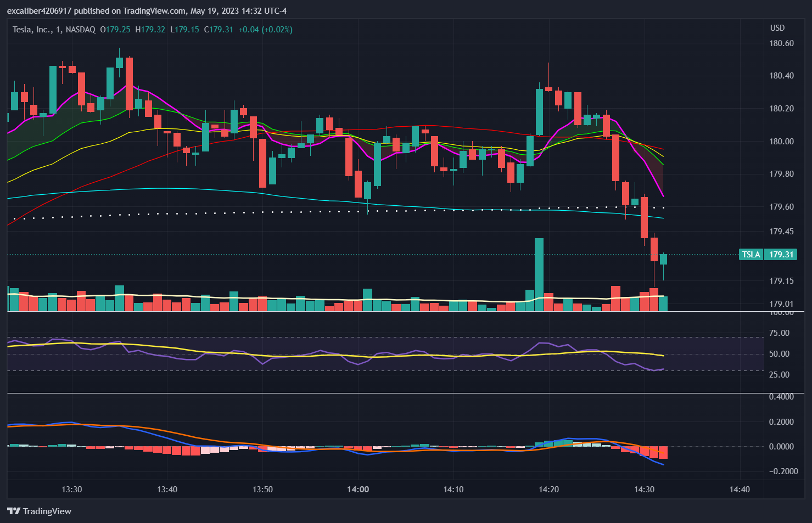812x523 pixels.
Task: Click the NASDAQ exchange label
Action: pyautogui.click(x=81, y=30)
